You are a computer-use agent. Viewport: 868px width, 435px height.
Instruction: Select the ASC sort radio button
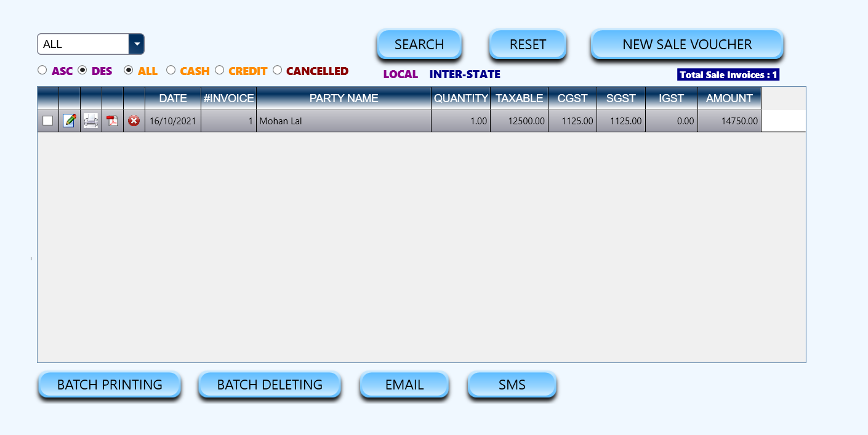click(42, 70)
